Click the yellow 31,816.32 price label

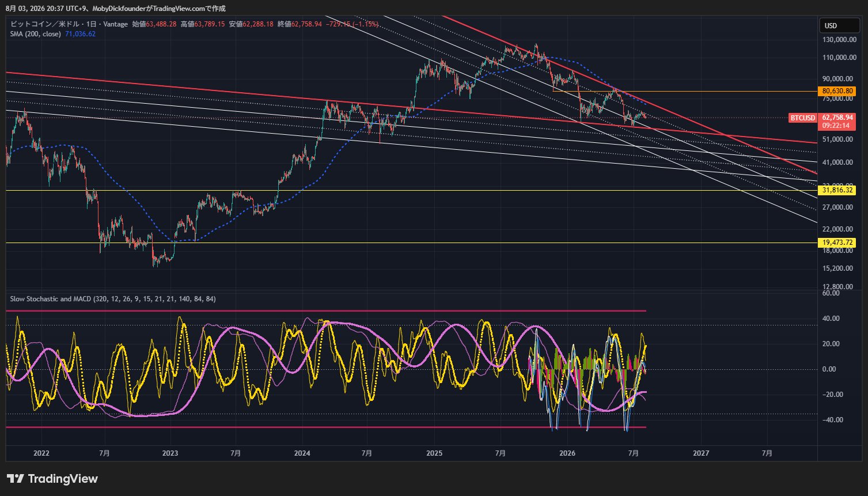point(837,190)
